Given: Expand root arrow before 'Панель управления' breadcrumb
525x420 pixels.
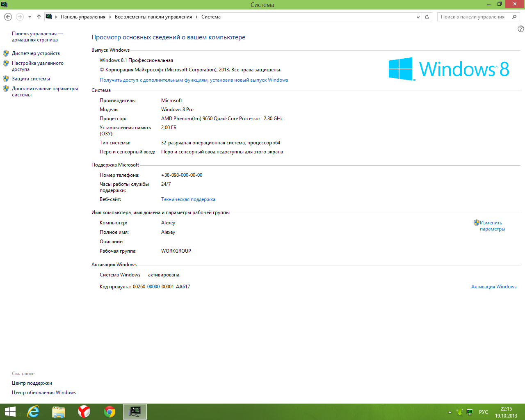Looking at the screenshot, I should tap(56, 17).
